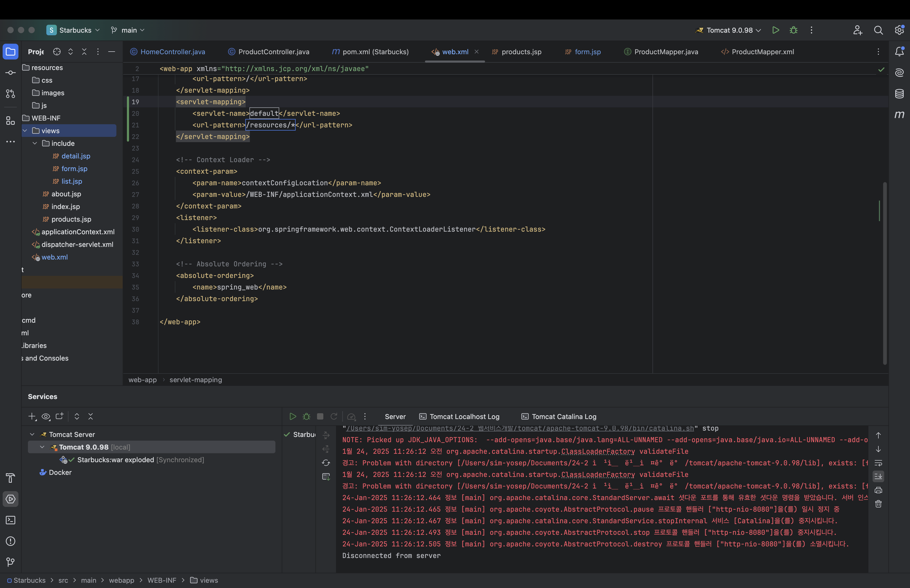Open the Notifications bell panel
Image resolution: width=910 pixels, height=588 pixels.
[899, 52]
